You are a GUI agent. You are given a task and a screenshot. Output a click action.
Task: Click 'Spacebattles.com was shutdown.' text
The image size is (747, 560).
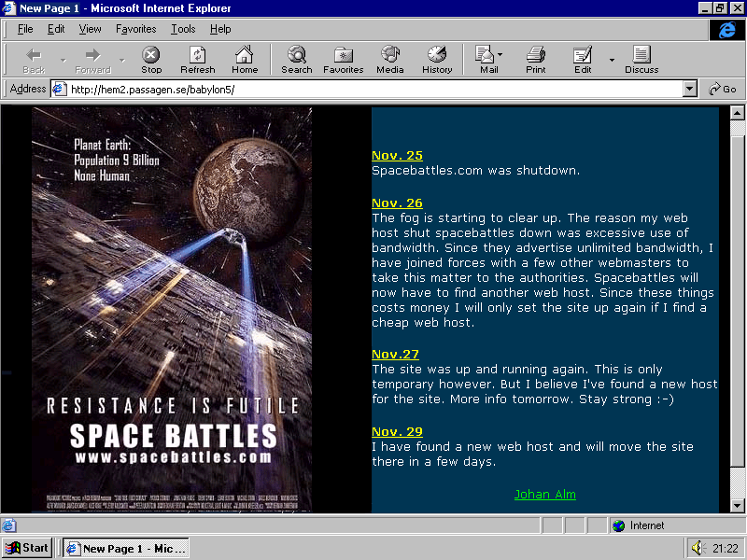pyautogui.click(x=475, y=171)
